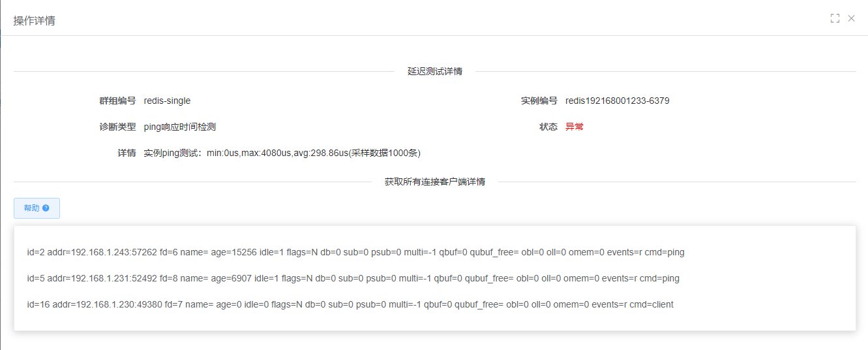Click the 状态 label
Viewport: 868px width, 350px height.
[x=548, y=127]
